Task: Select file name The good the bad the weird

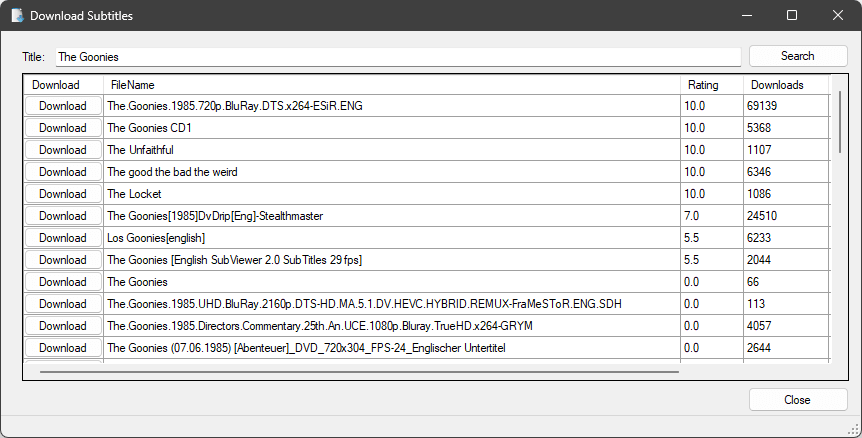Action: (x=172, y=172)
